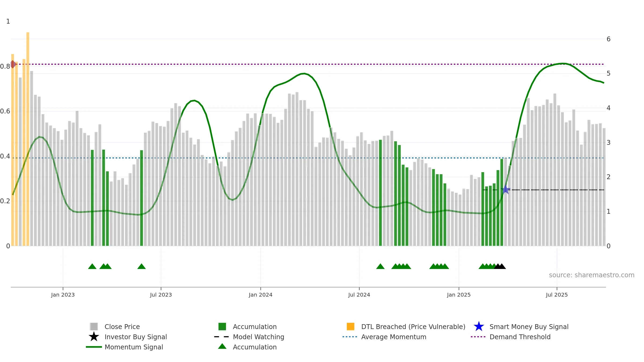The height and width of the screenshot is (362, 644).
Task: Click the DTL Breached (Price Vulnerable) label
Action: coord(413,327)
